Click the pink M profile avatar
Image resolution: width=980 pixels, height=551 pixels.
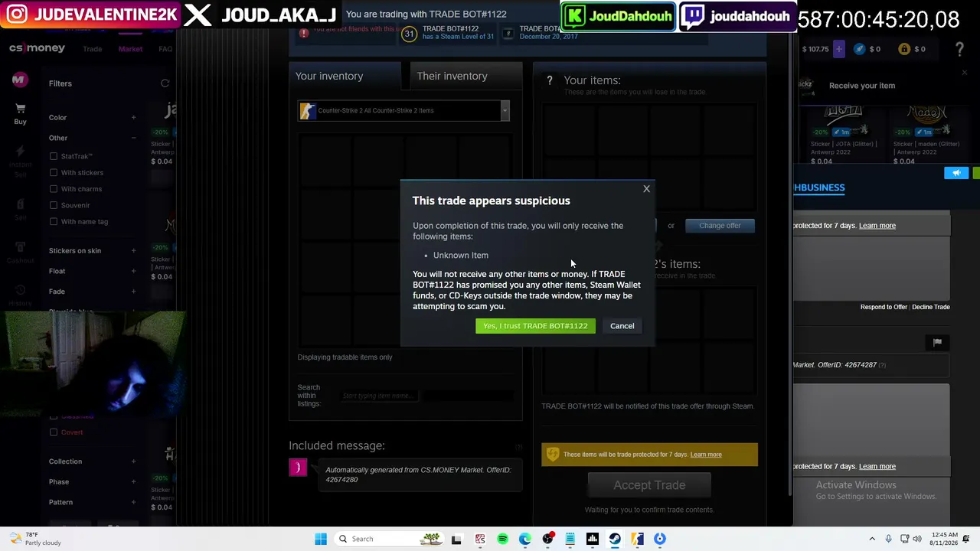(x=19, y=80)
